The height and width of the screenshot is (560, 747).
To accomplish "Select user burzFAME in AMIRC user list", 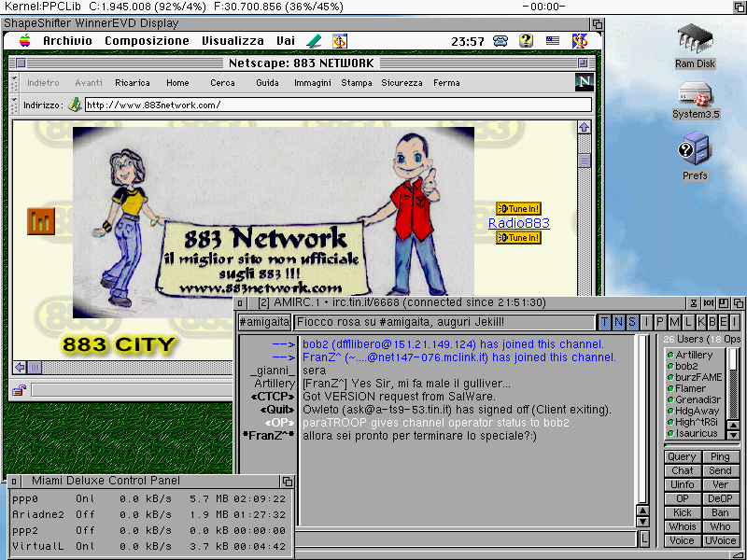I will point(695,377).
